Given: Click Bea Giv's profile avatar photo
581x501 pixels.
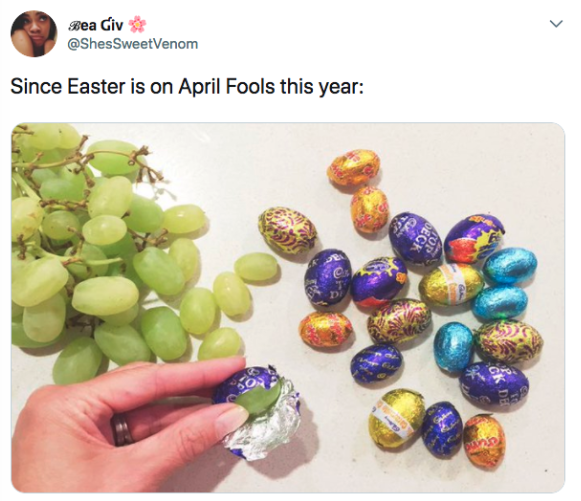Looking at the screenshot, I should [x=34, y=34].
